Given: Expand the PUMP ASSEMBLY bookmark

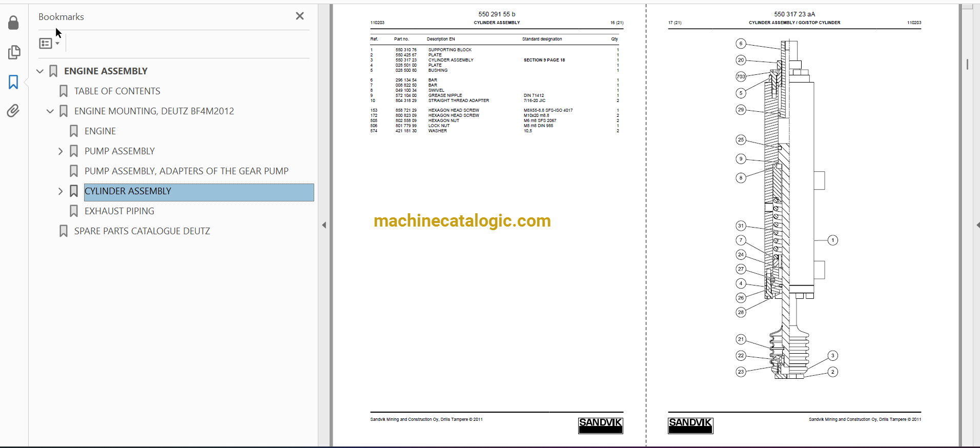Looking at the screenshot, I should coord(60,151).
